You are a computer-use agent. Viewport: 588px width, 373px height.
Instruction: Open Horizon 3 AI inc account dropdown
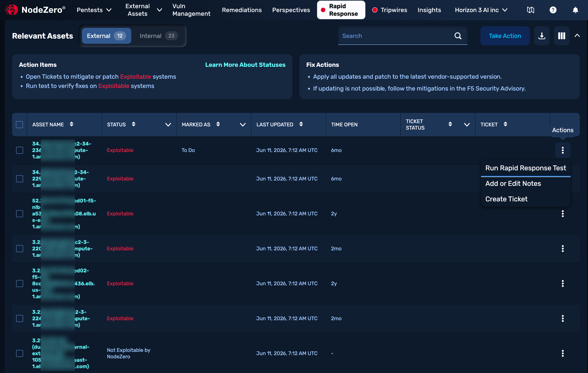point(481,10)
